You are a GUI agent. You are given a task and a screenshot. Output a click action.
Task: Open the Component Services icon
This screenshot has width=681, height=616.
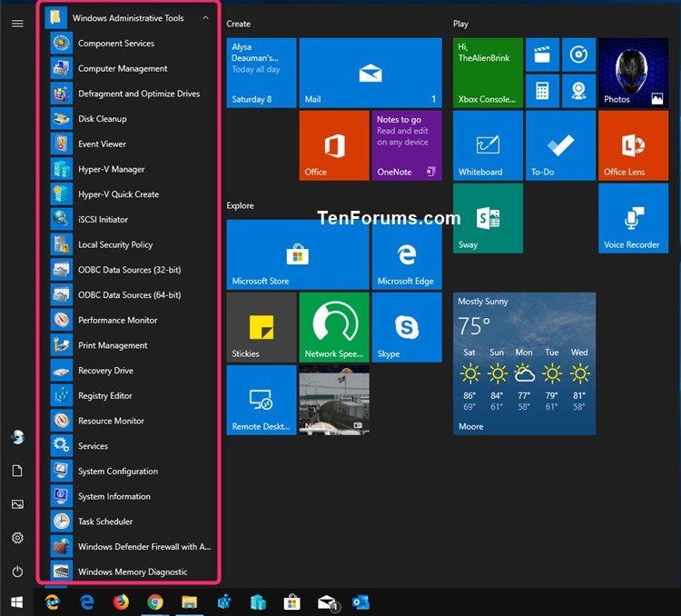point(61,43)
